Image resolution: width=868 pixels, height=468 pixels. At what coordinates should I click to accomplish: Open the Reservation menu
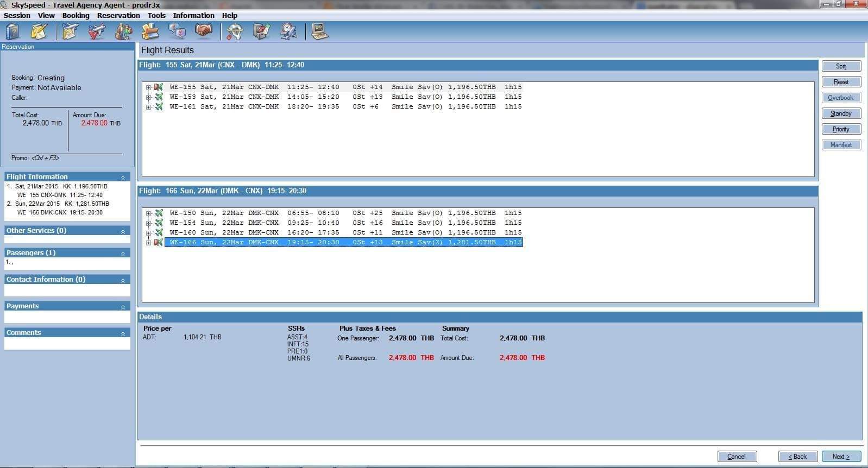pos(118,15)
